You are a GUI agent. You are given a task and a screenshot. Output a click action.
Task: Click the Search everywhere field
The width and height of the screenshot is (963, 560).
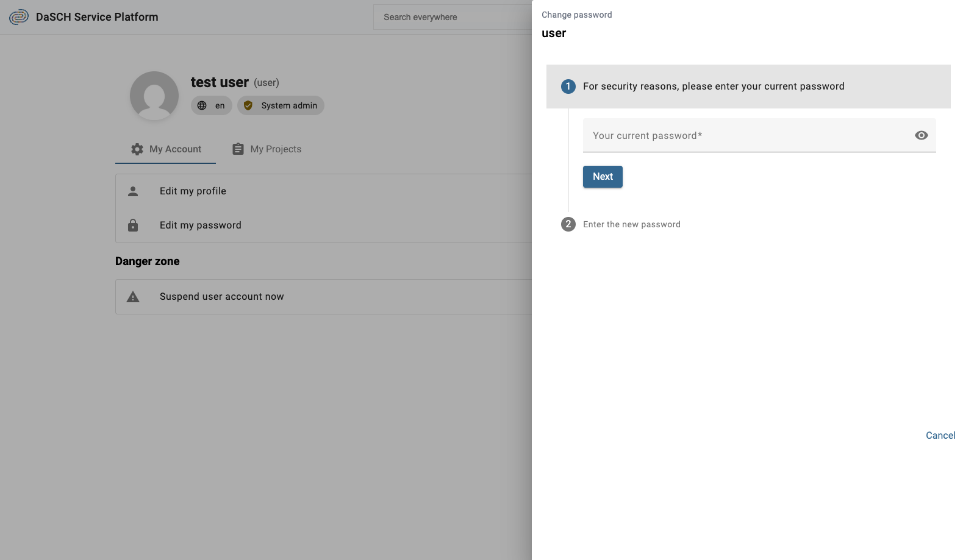point(451,17)
